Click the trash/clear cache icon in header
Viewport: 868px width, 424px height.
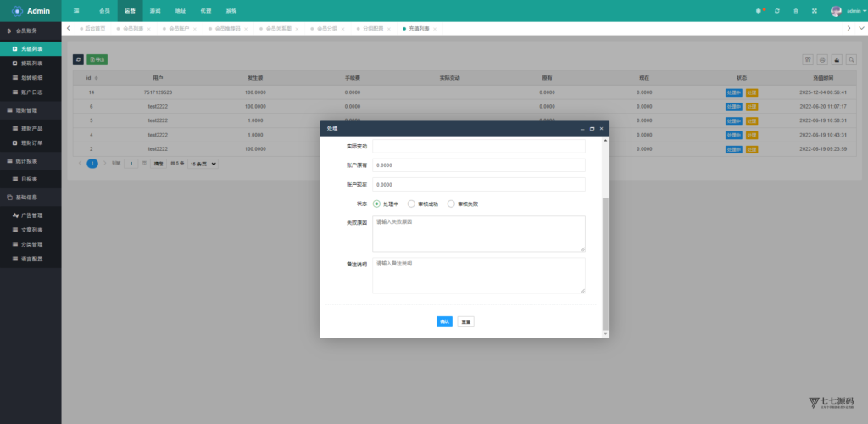tap(795, 11)
